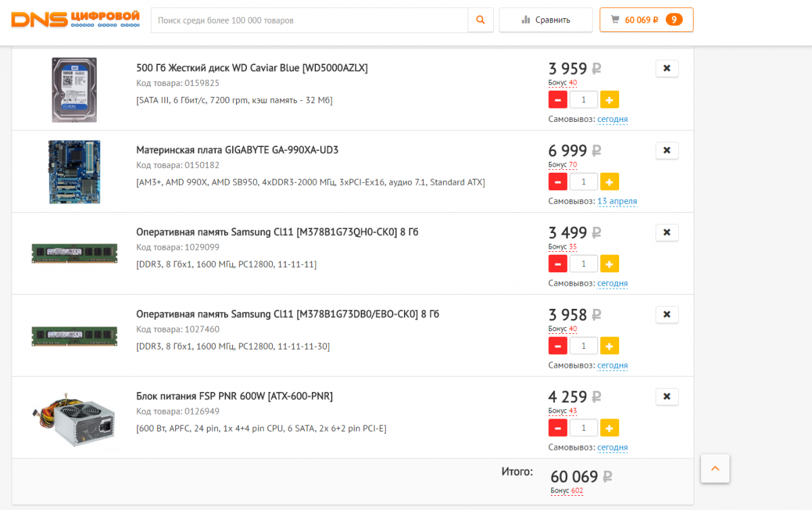Click pickup сегодня for 3 499 ₽ memory
812x510 pixels.
[612, 283]
